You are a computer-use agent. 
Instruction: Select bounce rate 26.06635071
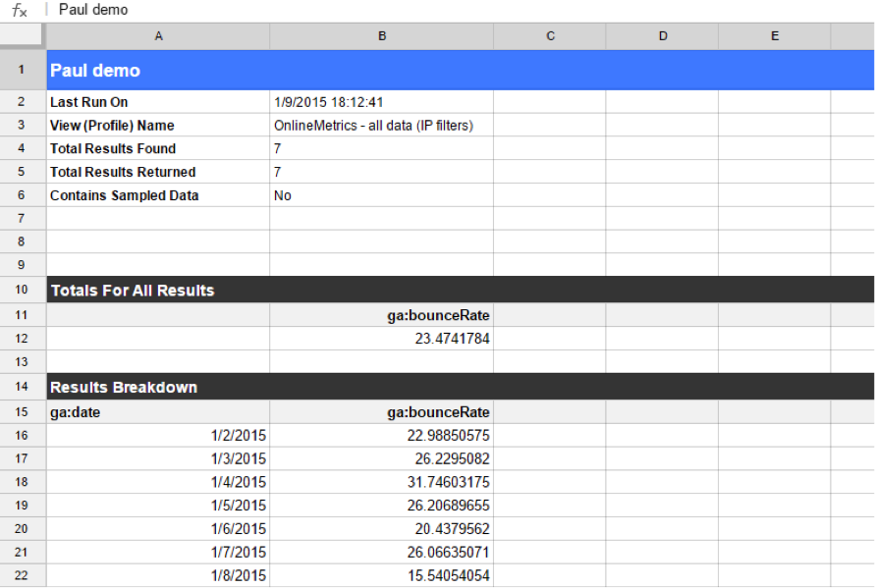coord(382,553)
